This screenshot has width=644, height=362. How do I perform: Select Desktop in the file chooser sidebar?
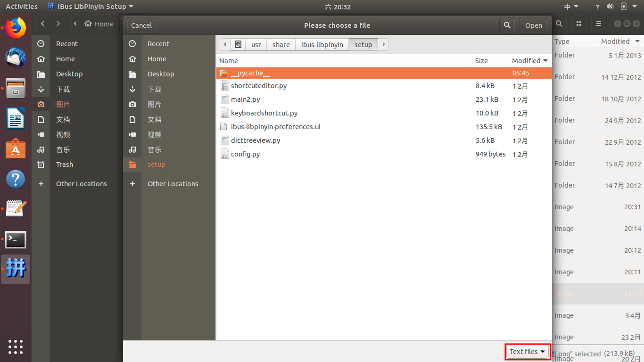pyautogui.click(x=169, y=74)
